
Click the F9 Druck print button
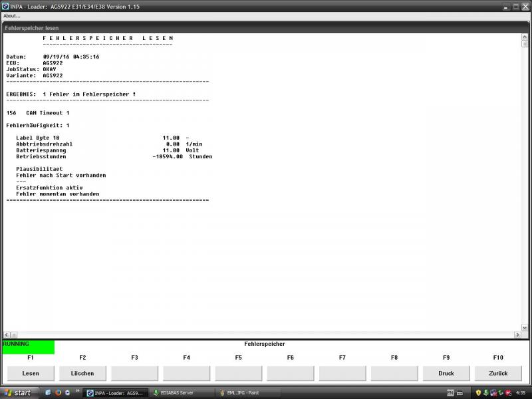click(446, 373)
